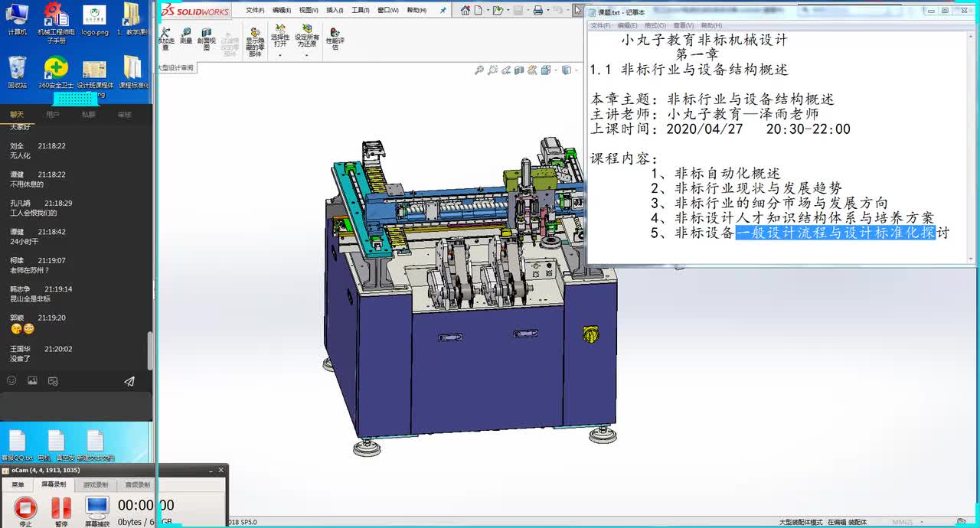This screenshot has width=980, height=528.
Task: Open SolidWorks Tools (工具) menu
Action: point(360,11)
